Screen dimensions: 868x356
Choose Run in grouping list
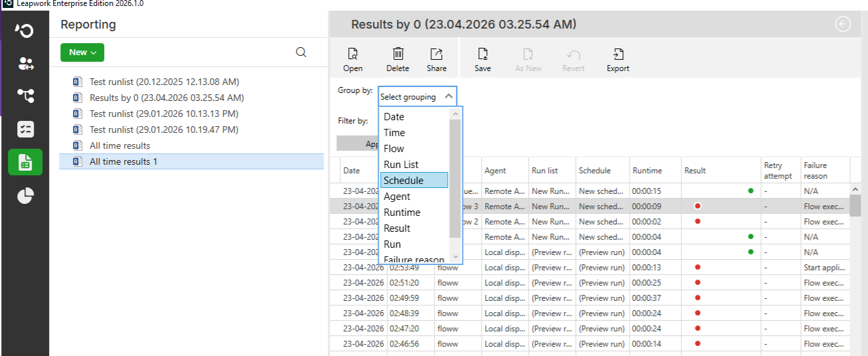click(x=414, y=244)
